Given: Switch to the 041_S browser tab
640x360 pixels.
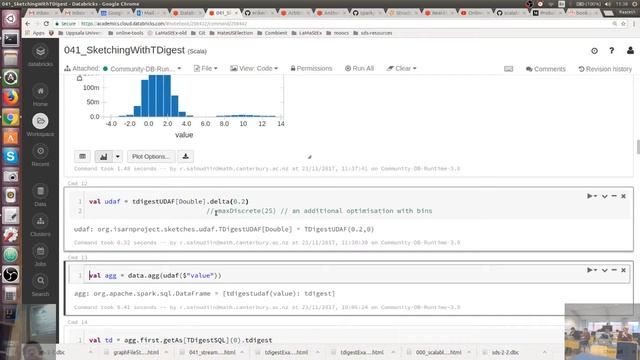Looking at the screenshot, I should pos(223,13).
